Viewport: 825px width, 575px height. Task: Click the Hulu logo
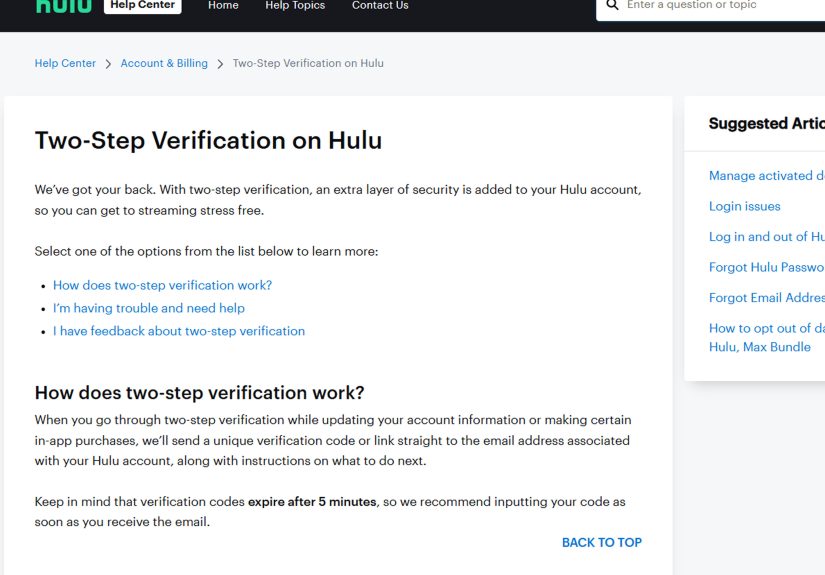pyautogui.click(x=63, y=6)
